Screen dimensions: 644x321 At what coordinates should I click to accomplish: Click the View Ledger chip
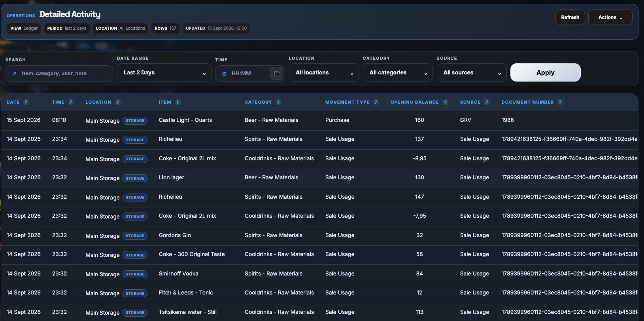tap(24, 28)
